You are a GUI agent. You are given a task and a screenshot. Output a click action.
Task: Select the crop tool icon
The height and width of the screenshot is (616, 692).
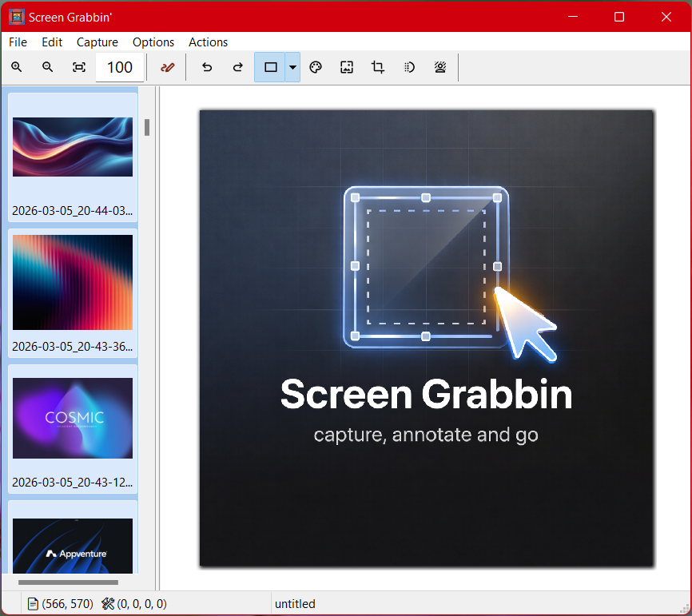(x=378, y=67)
